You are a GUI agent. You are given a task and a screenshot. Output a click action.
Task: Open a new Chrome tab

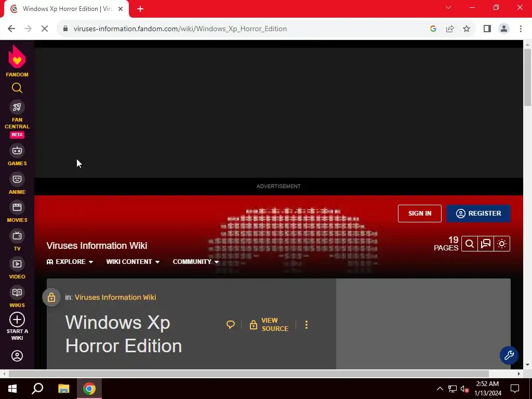point(140,9)
